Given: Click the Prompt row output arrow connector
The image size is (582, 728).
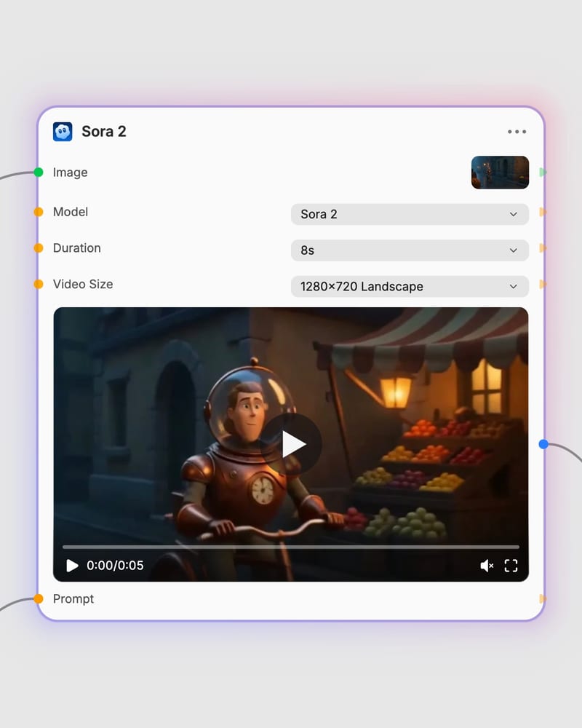Looking at the screenshot, I should pos(543,599).
